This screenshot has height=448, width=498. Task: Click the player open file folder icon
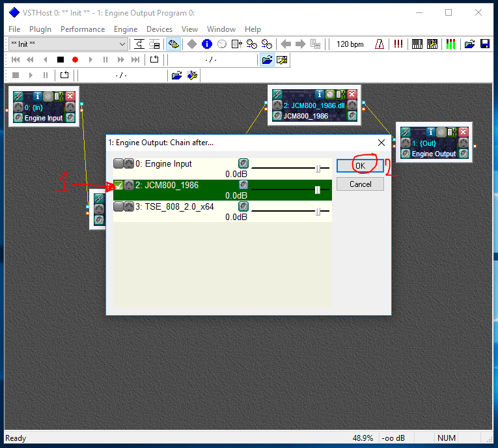(x=267, y=60)
